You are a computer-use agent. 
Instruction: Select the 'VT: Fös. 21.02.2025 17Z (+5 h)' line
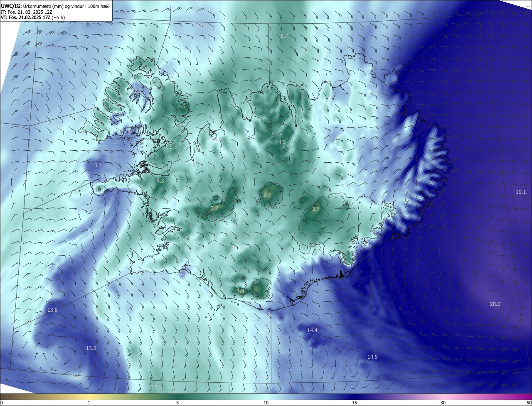(x=33, y=17)
